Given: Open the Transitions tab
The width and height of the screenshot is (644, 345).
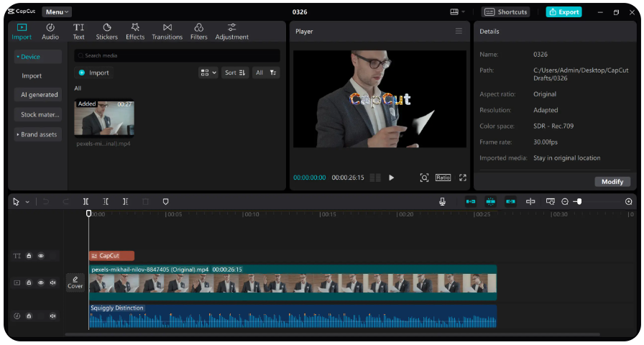Looking at the screenshot, I should coord(167,32).
